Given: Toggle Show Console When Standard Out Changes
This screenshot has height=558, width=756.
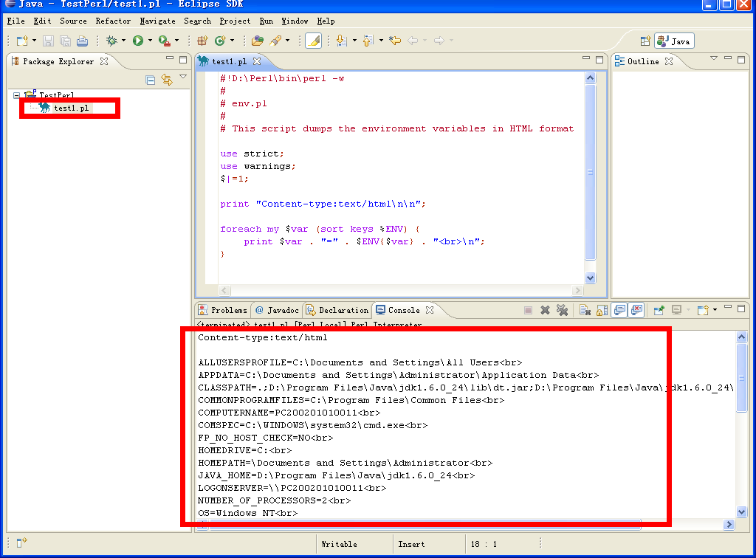Looking at the screenshot, I should [x=619, y=309].
